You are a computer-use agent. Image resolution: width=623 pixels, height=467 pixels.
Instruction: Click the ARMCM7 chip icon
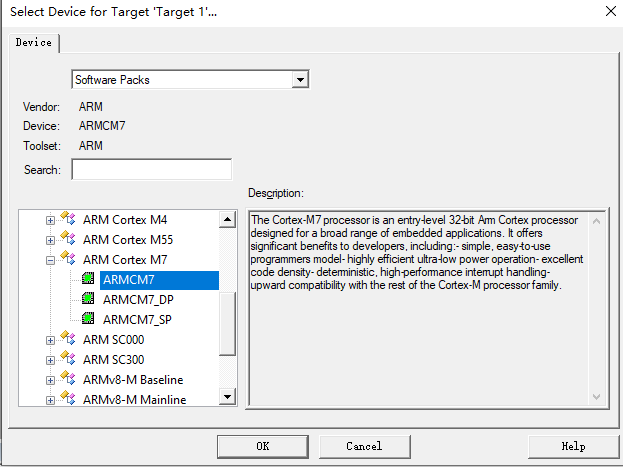(88, 279)
